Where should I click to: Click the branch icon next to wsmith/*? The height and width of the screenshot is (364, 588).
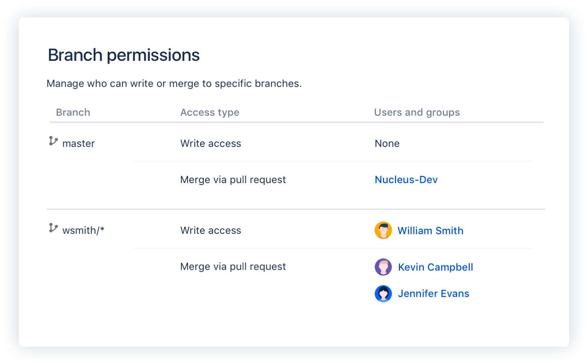pos(53,228)
